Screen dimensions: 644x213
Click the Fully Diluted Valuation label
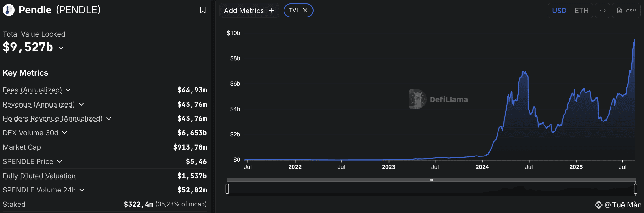tap(39, 176)
